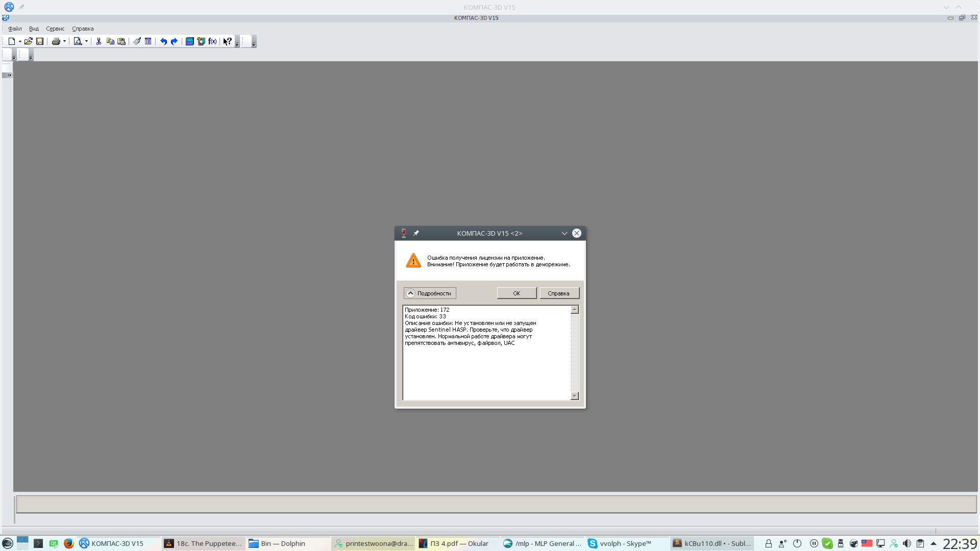
Task: Click the US flag keyboard layout indicator
Action: pyautogui.click(x=867, y=543)
